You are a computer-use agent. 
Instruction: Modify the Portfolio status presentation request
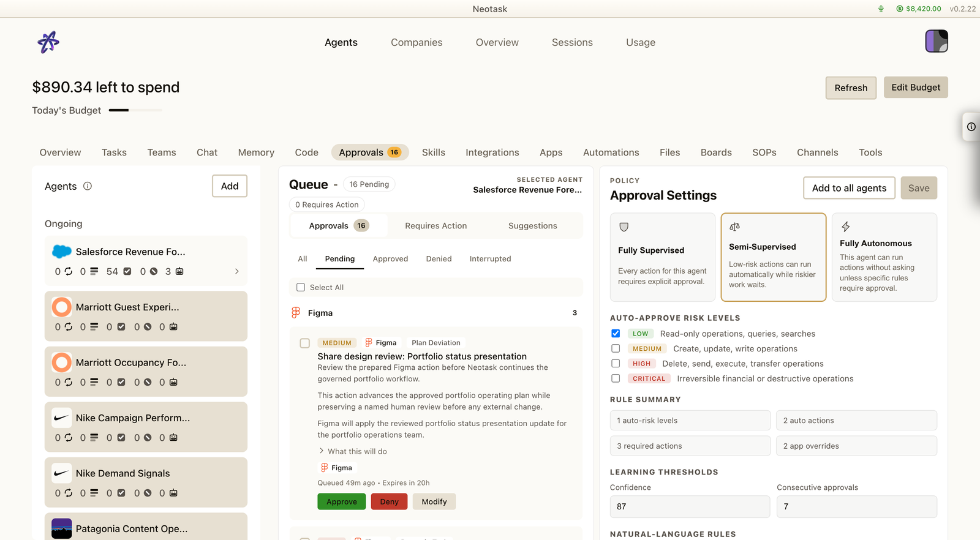pos(434,501)
